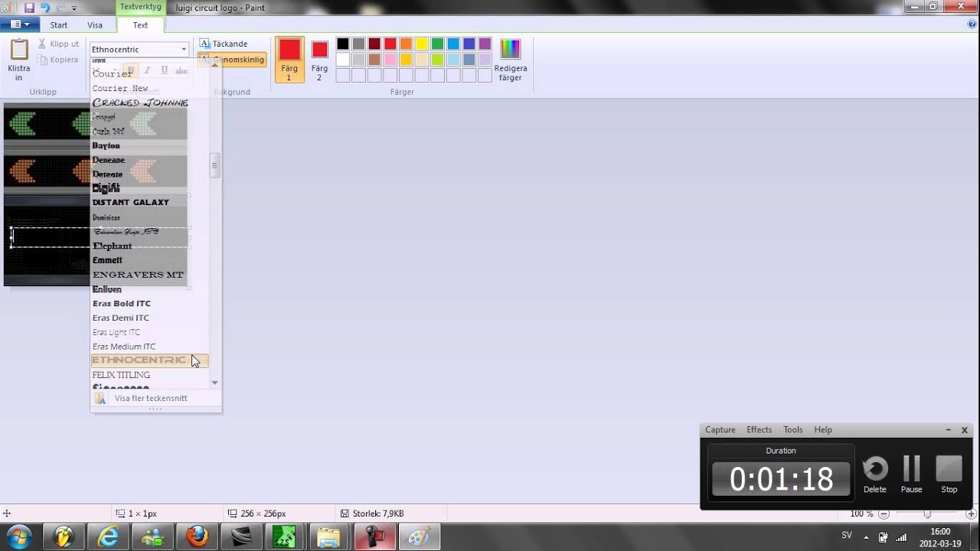Choose Courier New from font list
This screenshot has width=980, height=551.
pos(120,88)
